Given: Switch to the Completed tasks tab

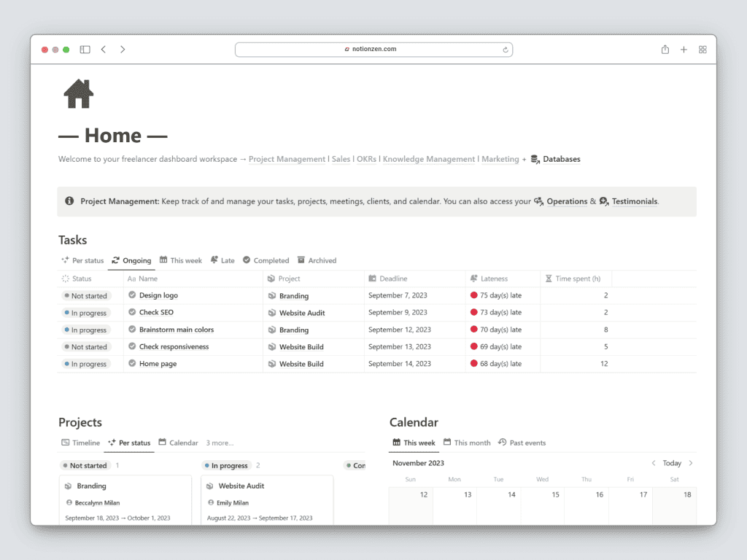Looking at the screenshot, I should (266, 260).
